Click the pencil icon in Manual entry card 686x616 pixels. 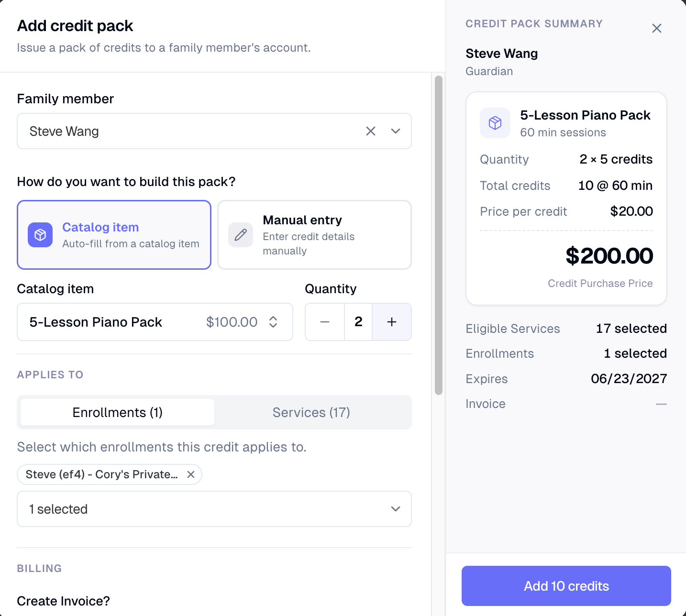(x=241, y=235)
